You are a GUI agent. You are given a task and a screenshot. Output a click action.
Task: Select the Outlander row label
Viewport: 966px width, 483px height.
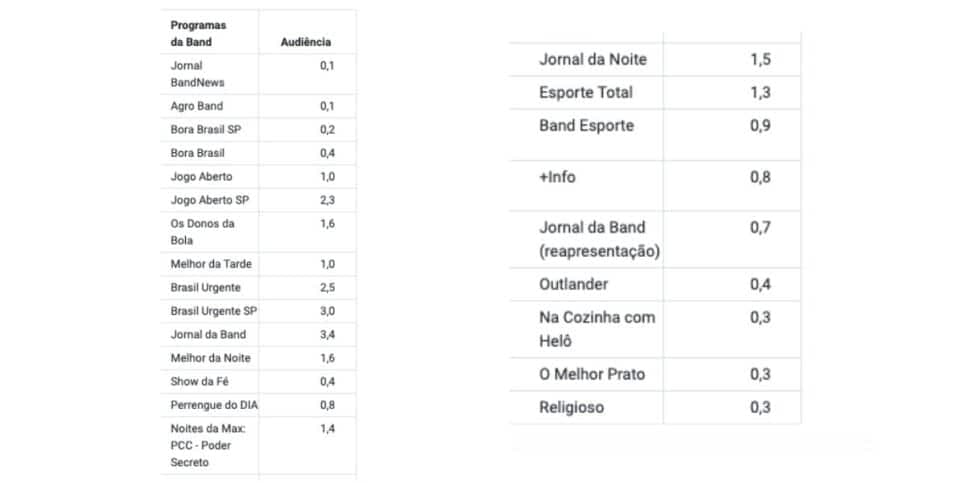click(x=574, y=284)
